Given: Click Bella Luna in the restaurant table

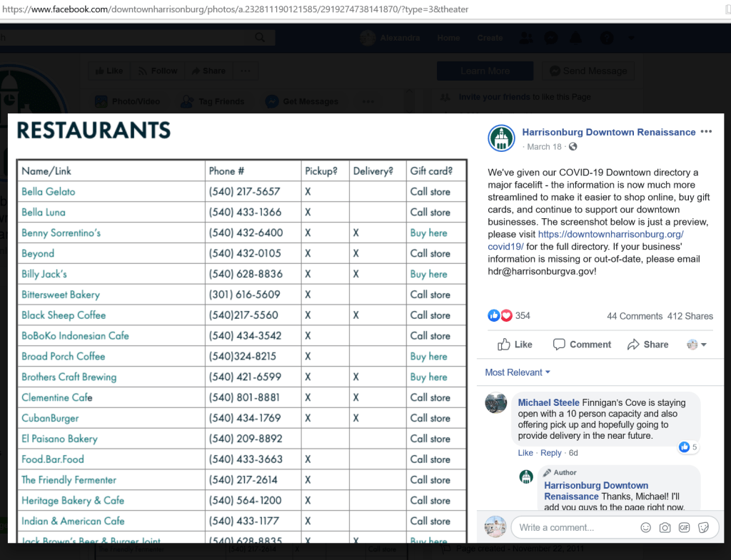Looking at the screenshot, I should 44,212.
